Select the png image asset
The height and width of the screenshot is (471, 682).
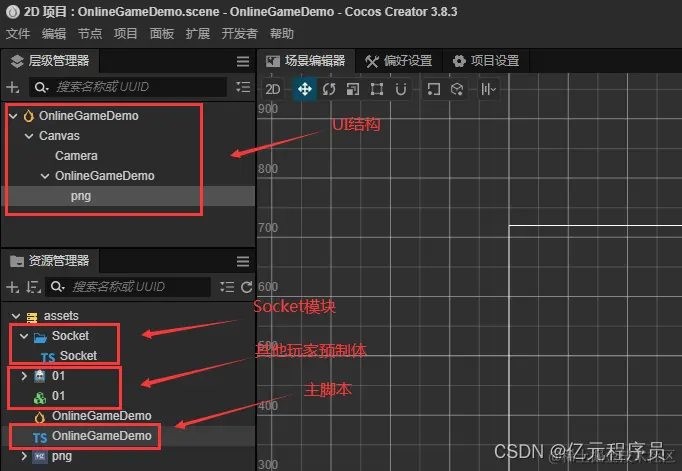pos(62,456)
